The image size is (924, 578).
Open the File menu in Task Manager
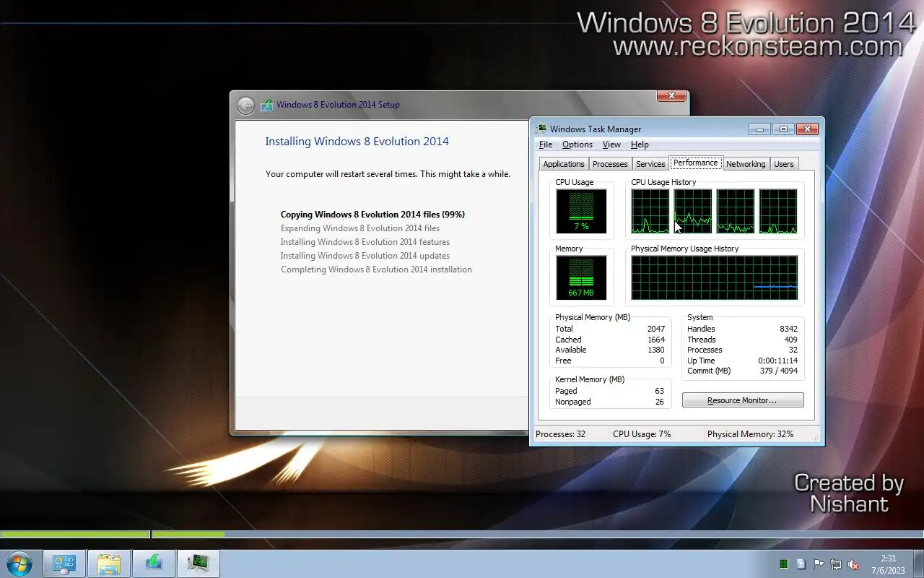pyautogui.click(x=546, y=144)
